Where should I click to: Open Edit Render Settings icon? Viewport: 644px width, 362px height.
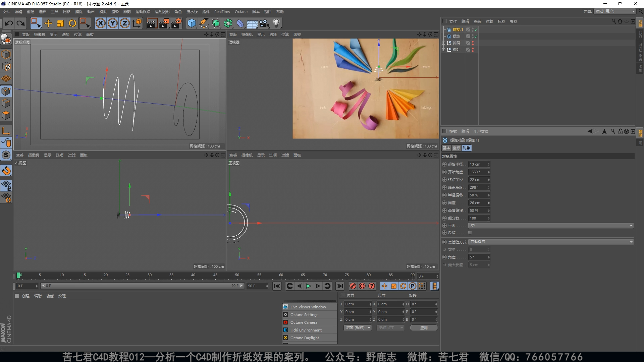coord(176,23)
